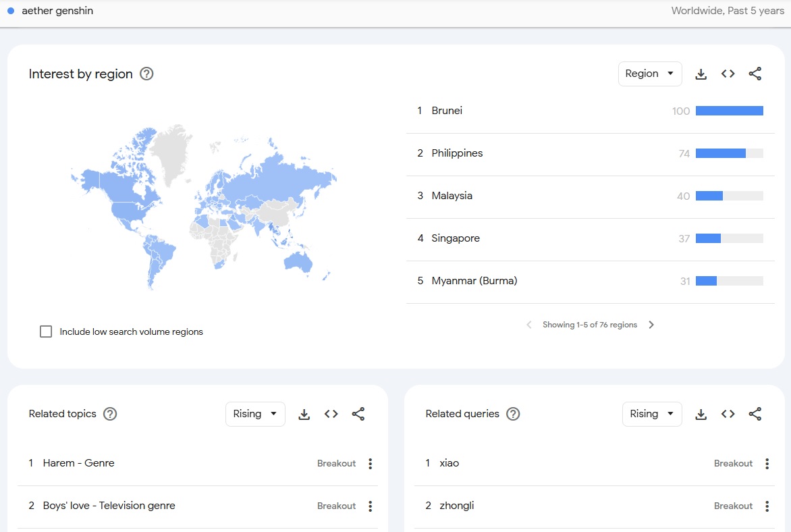
Task: Embed the Interest by region chart
Action: (728, 74)
